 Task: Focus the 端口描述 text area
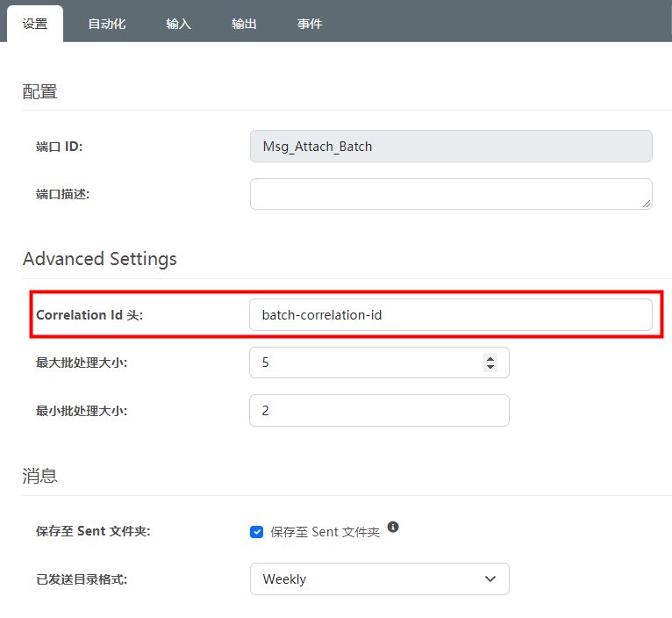coord(451,194)
